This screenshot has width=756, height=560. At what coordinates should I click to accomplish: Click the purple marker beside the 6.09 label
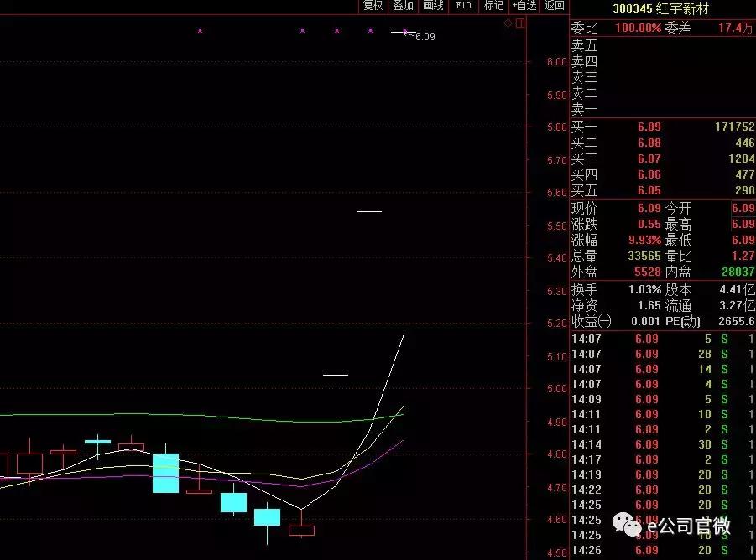click(405, 32)
